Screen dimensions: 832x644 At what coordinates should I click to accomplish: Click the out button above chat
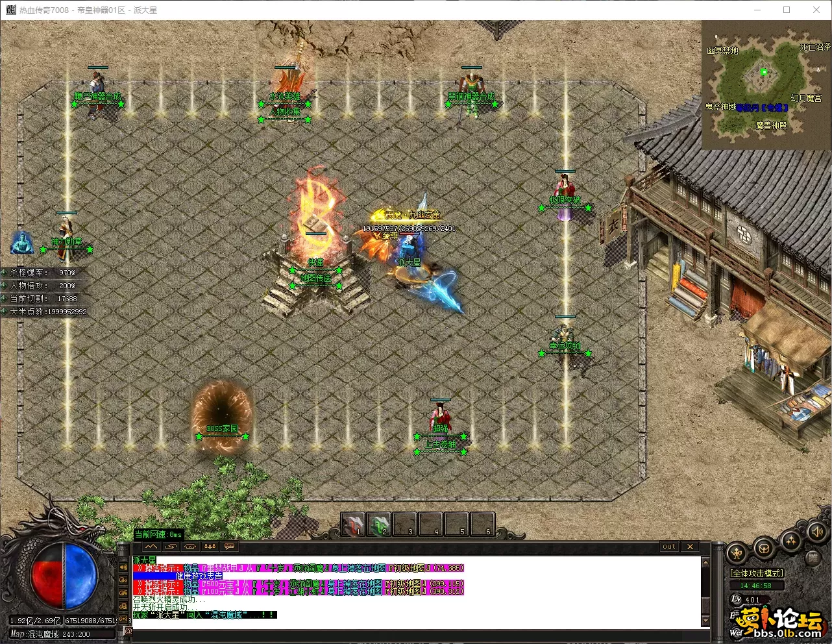[x=669, y=547]
